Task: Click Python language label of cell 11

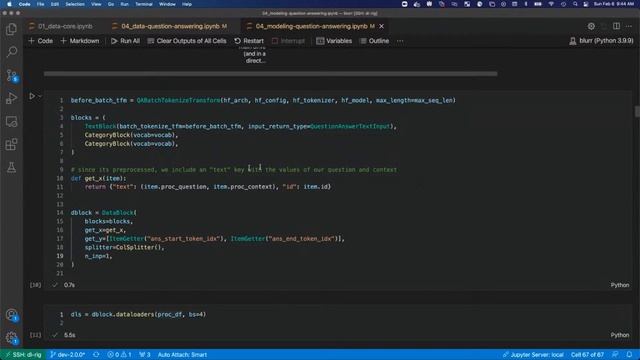Action: pos(620,335)
